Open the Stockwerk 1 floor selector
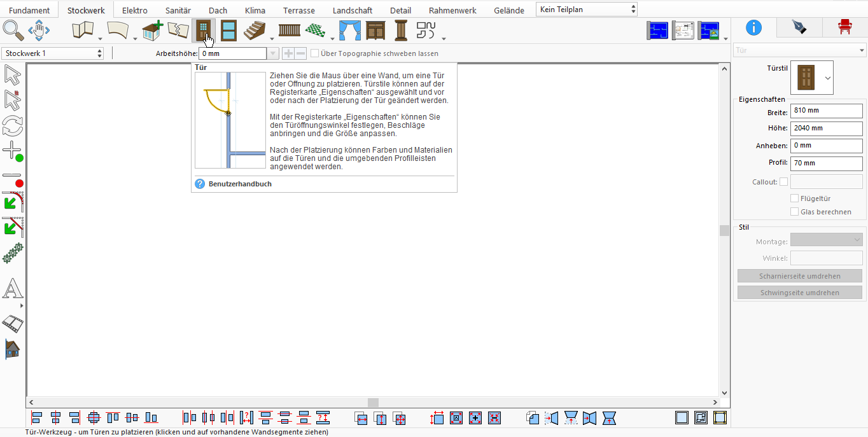Screen dimensions: 868x437 53,53
